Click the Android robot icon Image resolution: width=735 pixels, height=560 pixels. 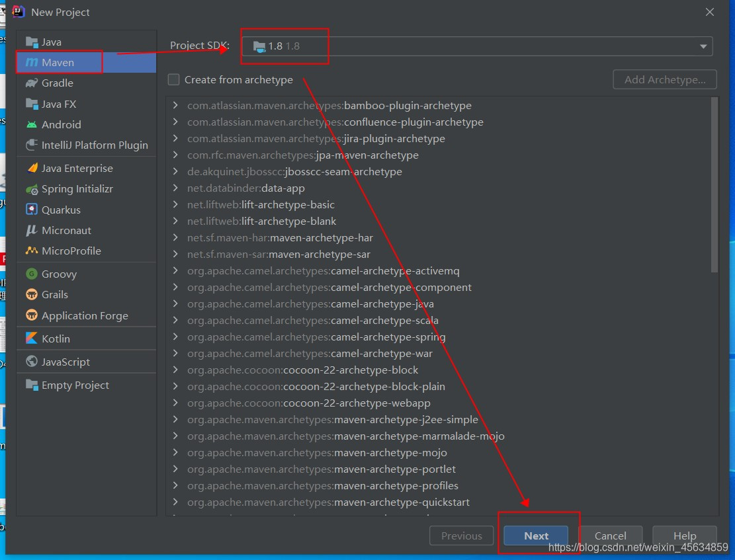pos(31,125)
